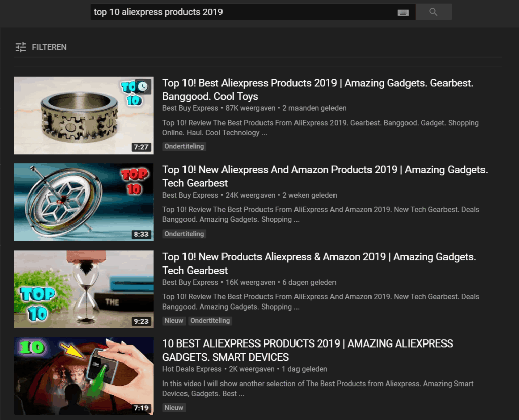
Task: Click Ondertiteling badge under 87K weergaven video
Action: coord(184,146)
